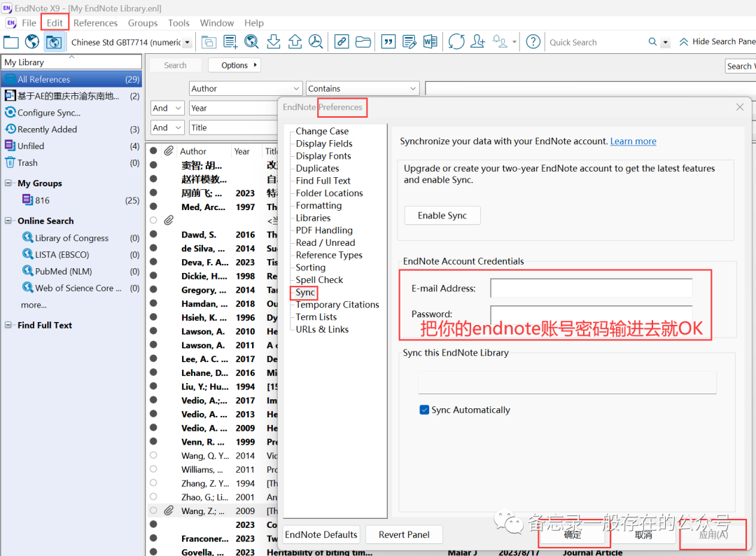Open Online Search magnifier-globe icon
The image size is (756, 556).
[x=252, y=42]
